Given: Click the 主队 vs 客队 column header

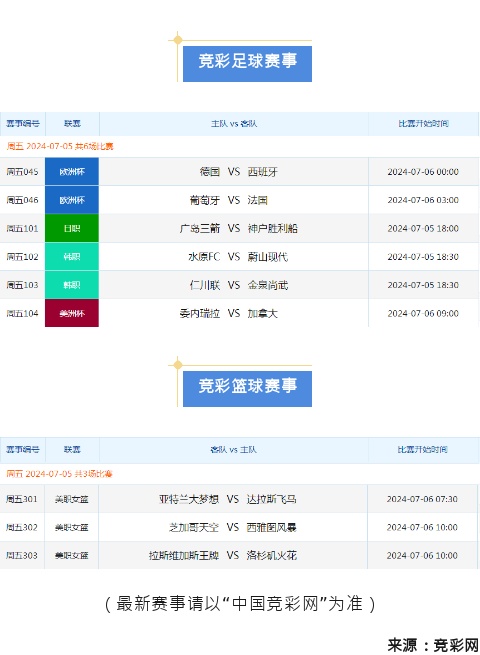Looking at the screenshot, I should pyautogui.click(x=234, y=124).
